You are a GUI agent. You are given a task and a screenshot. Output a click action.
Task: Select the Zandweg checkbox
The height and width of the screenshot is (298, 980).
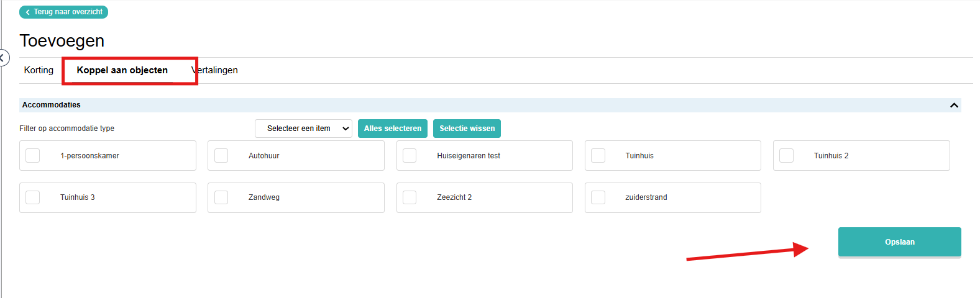click(221, 197)
